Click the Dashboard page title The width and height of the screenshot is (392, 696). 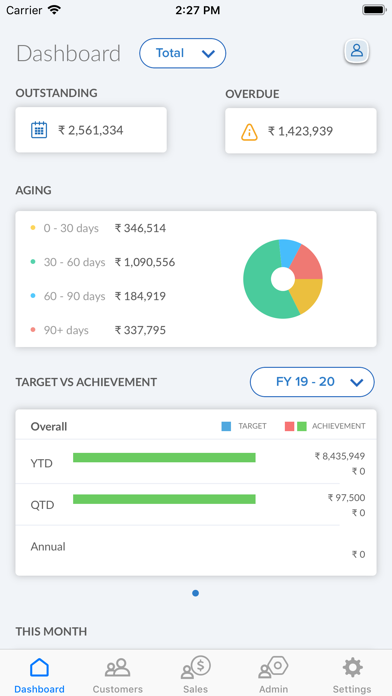68,53
